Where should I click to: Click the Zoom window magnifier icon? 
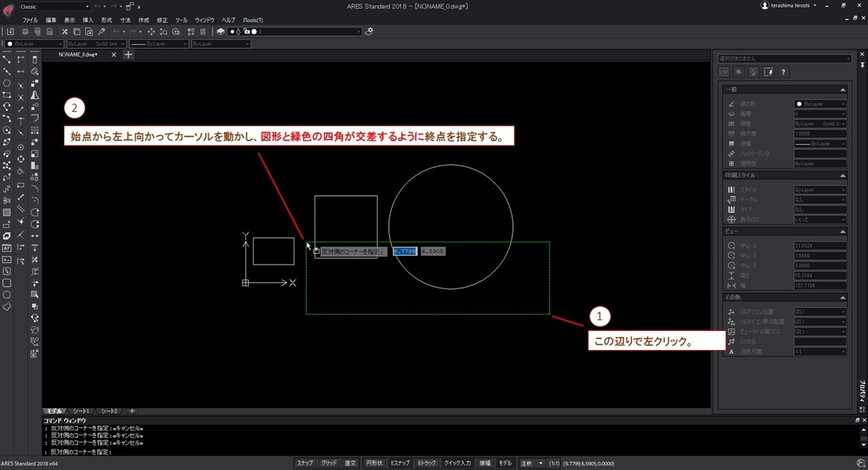pyautogui.click(x=163, y=32)
